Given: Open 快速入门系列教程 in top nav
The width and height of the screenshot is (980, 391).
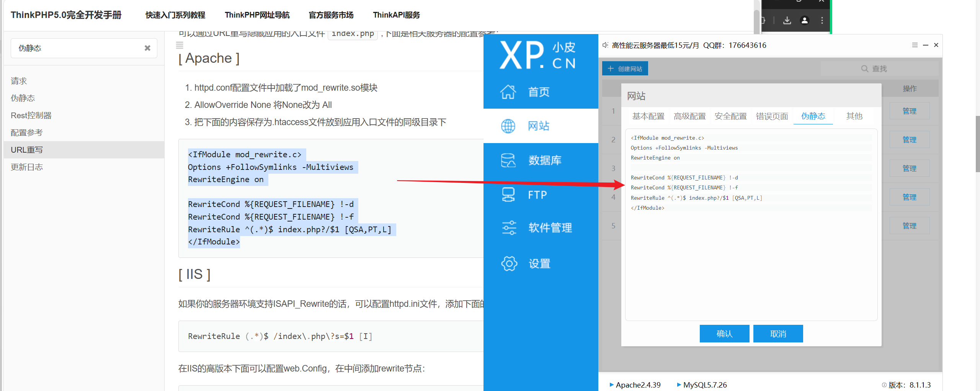Looking at the screenshot, I should (x=175, y=15).
